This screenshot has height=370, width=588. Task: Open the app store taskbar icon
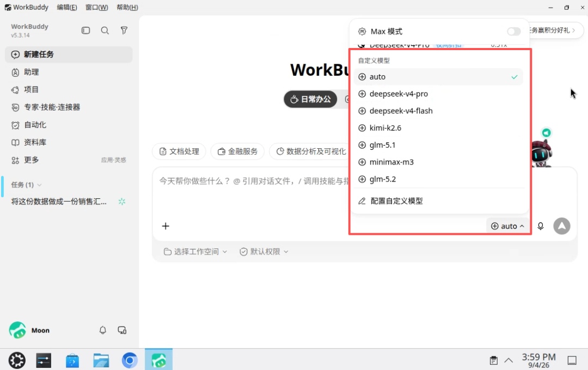pyautogui.click(x=72, y=361)
